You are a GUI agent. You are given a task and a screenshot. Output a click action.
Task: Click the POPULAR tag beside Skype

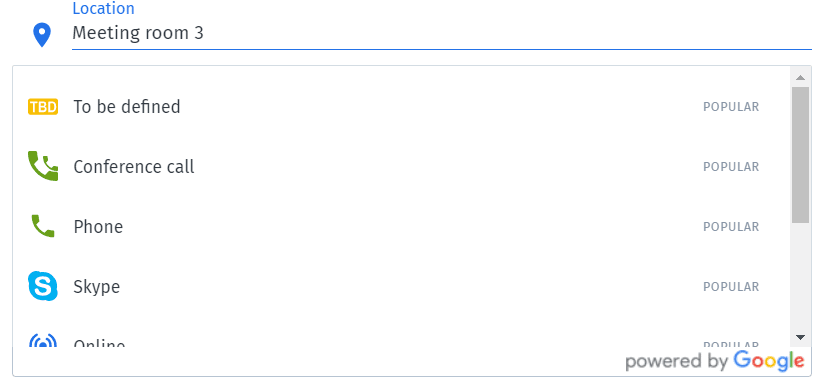tap(731, 287)
